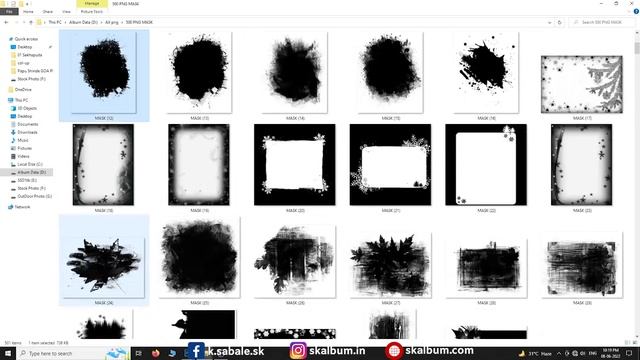Image resolution: width=640 pixels, height=360 pixels.
Task: Select the MASK (26) thumbnail
Action: pos(295,262)
